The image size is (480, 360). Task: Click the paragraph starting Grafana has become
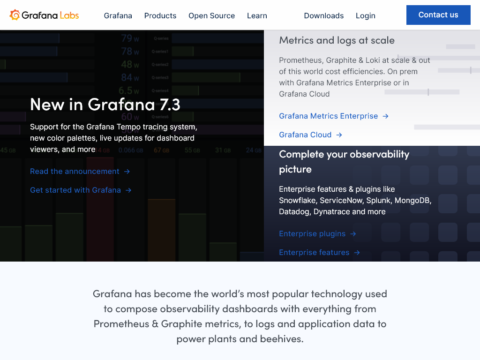coord(240,316)
